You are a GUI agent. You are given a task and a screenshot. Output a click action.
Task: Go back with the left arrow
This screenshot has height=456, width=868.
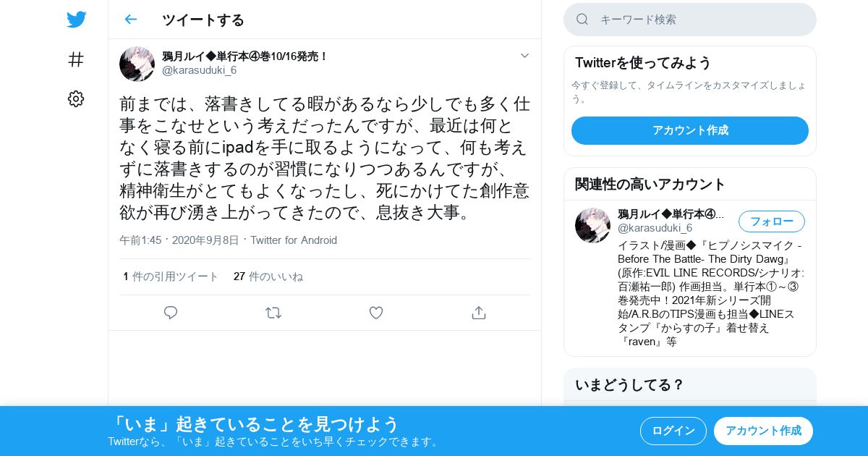coord(130,20)
